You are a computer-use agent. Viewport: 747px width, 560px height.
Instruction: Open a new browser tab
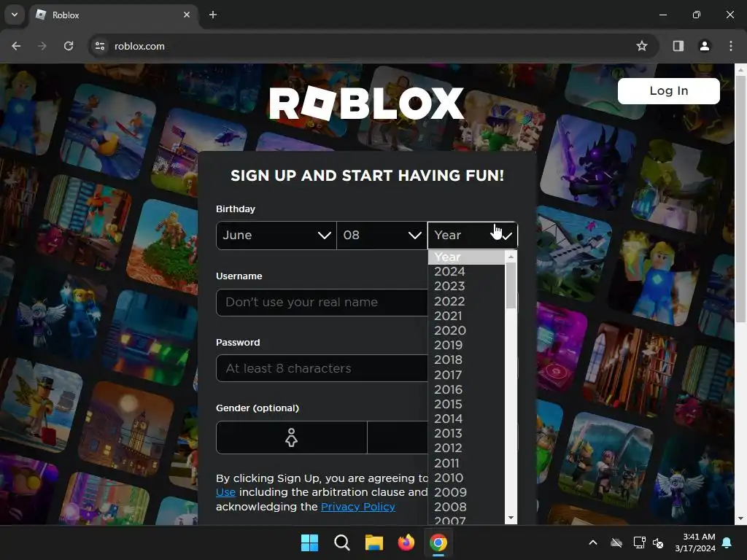tap(213, 15)
